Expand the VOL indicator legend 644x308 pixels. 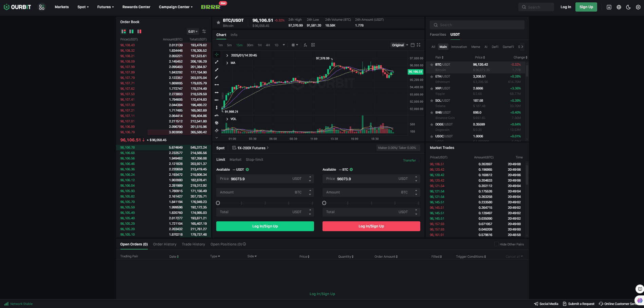tap(227, 119)
